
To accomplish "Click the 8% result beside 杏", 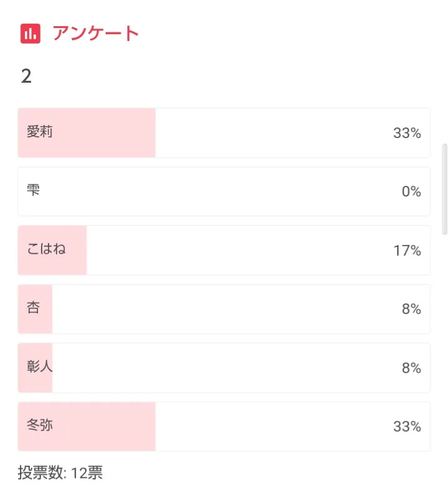I will 411,309.
